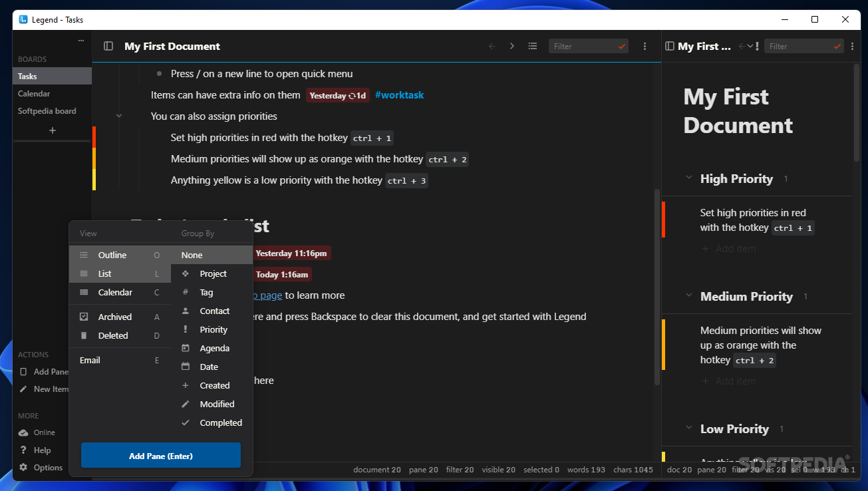The width and height of the screenshot is (868, 491).
Task: Click the orange priority bar beside the ctrl + 2 line
Action: point(94,158)
